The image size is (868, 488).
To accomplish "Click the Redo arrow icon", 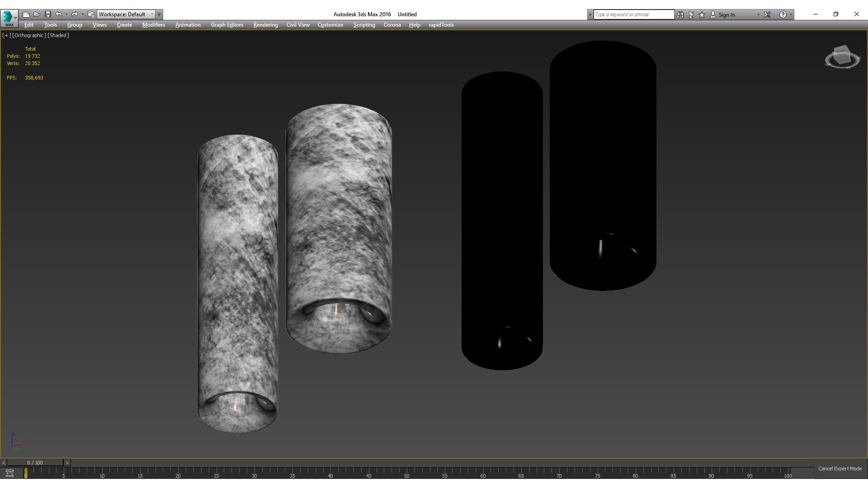I will (x=75, y=14).
